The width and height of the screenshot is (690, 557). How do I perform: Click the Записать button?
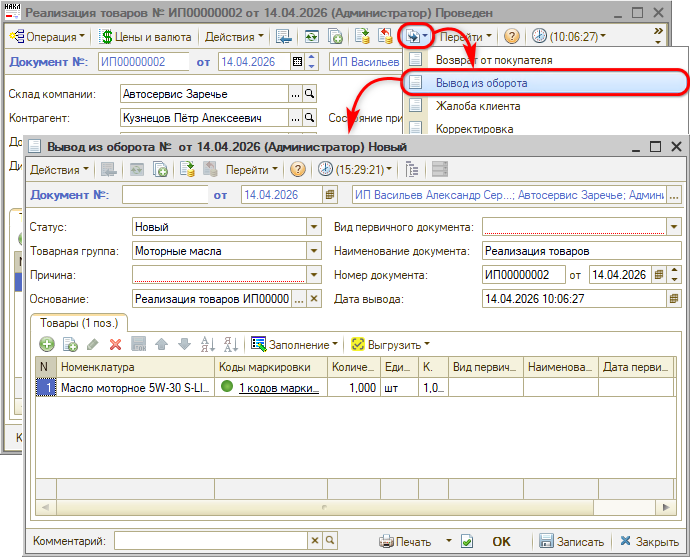571,541
